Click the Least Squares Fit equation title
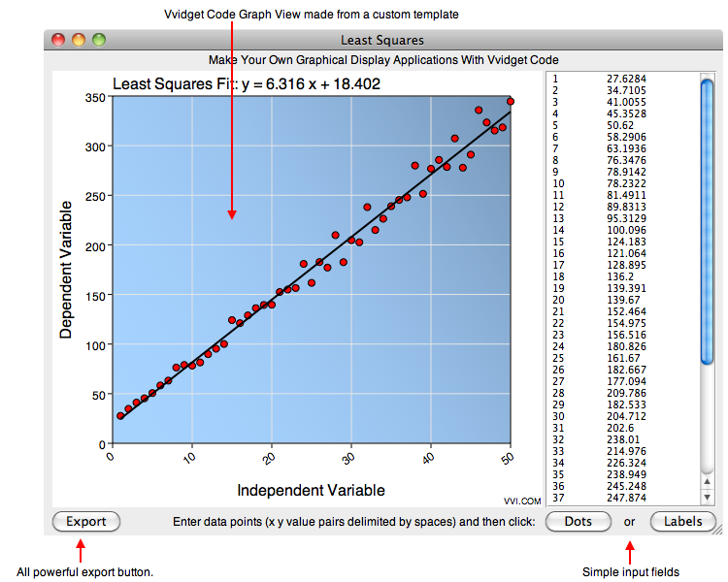This screenshot has width=728, height=582. pyautogui.click(x=247, y=84)
